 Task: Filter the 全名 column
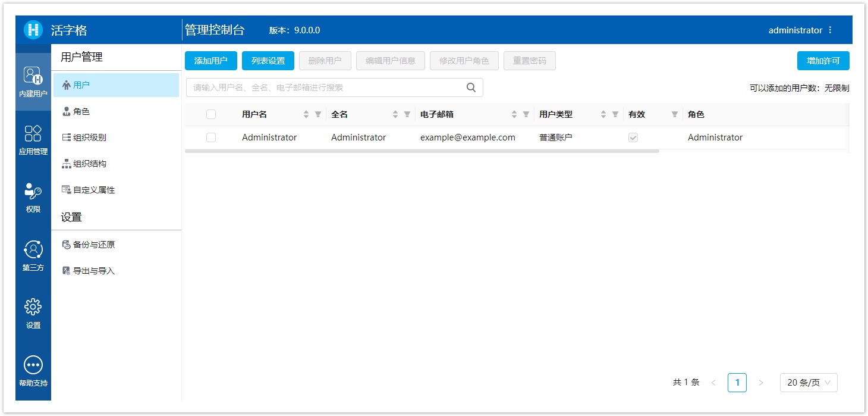407,114
